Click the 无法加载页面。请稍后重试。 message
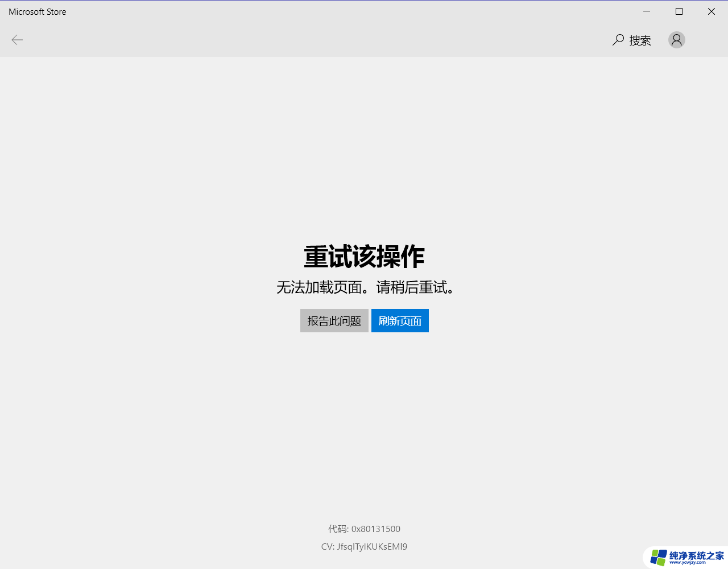The height and width of the screenshot is (569, 728). [364, 287]
